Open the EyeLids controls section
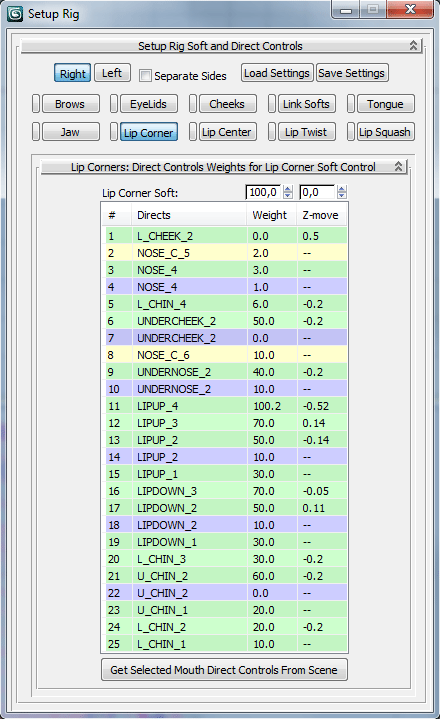This screenshot has height=719, width=440. click(148, 104)
